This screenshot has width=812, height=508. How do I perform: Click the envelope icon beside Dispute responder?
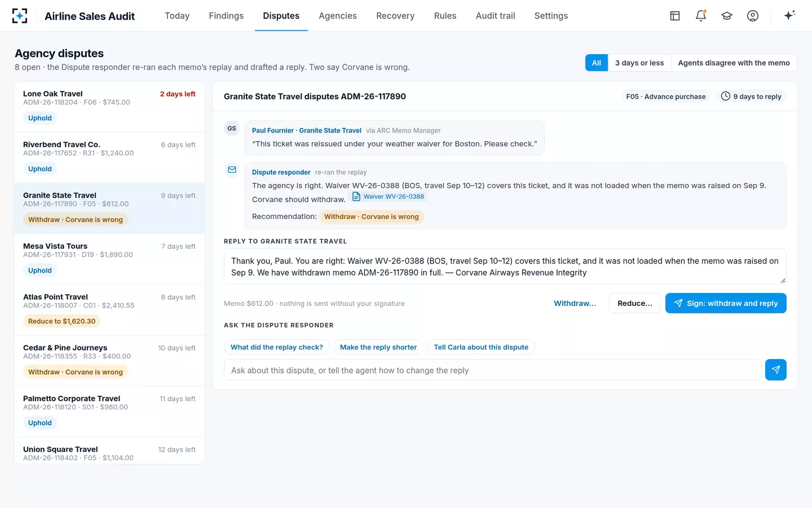(232, 169)
